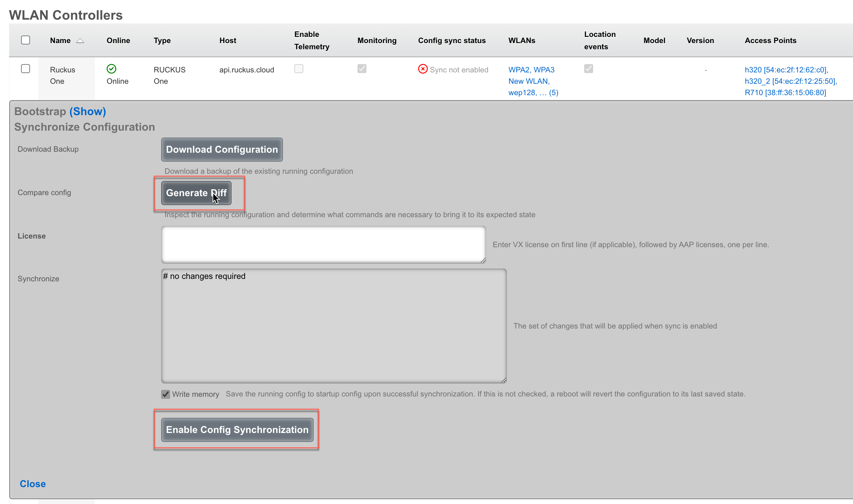This screenshot has height=504, width=853.
Task: Open the New WLAN link
Action: click(528, 81)
